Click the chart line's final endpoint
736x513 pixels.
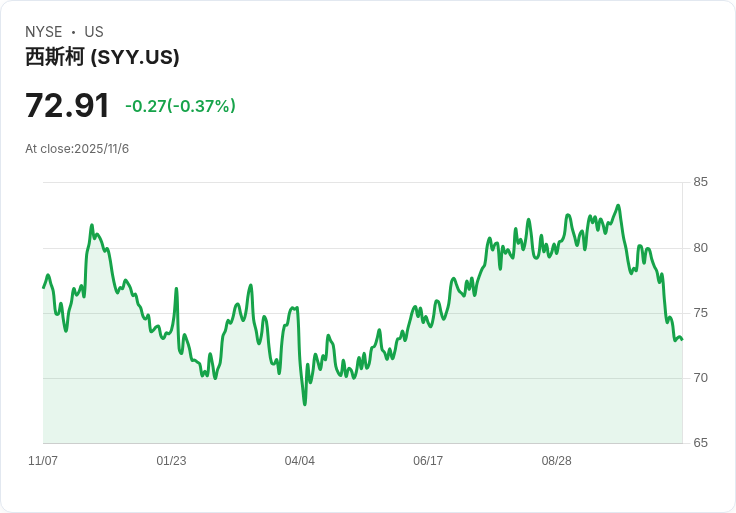click(x=682, y=339)
